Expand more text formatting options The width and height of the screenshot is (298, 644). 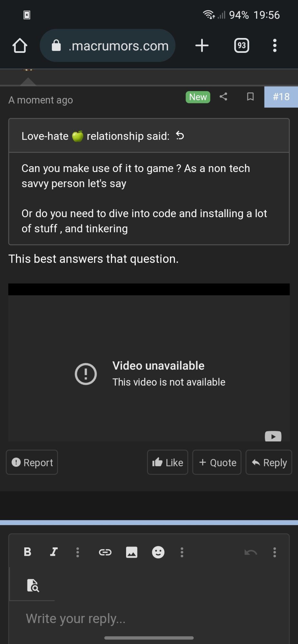(x=77, y=552)
